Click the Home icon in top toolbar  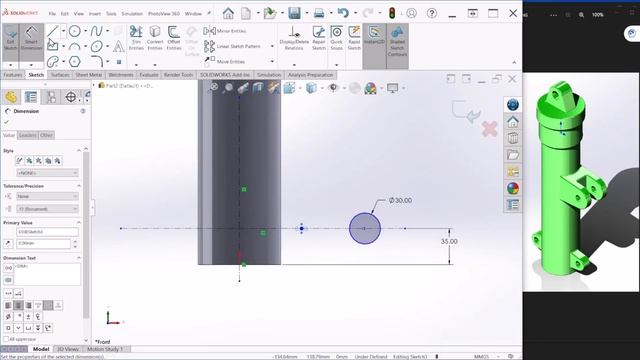[x=228, y=13]
